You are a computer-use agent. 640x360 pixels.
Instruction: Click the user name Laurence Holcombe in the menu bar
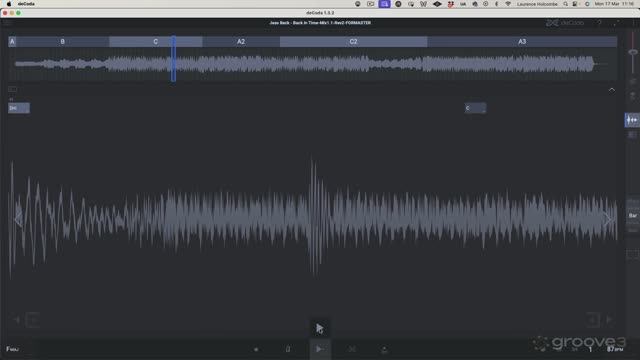pos(537,4)
